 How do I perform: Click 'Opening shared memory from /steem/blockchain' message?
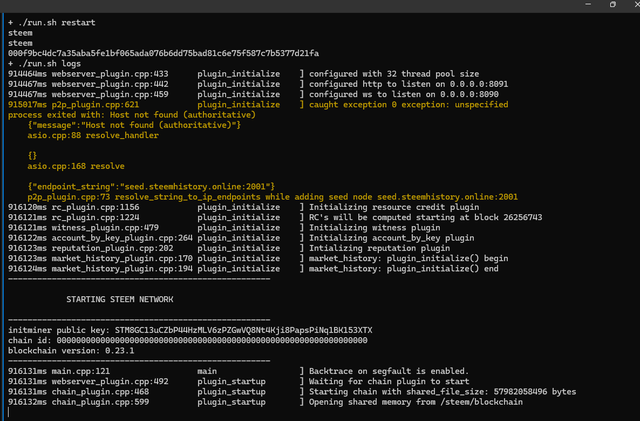coord(416,402)
